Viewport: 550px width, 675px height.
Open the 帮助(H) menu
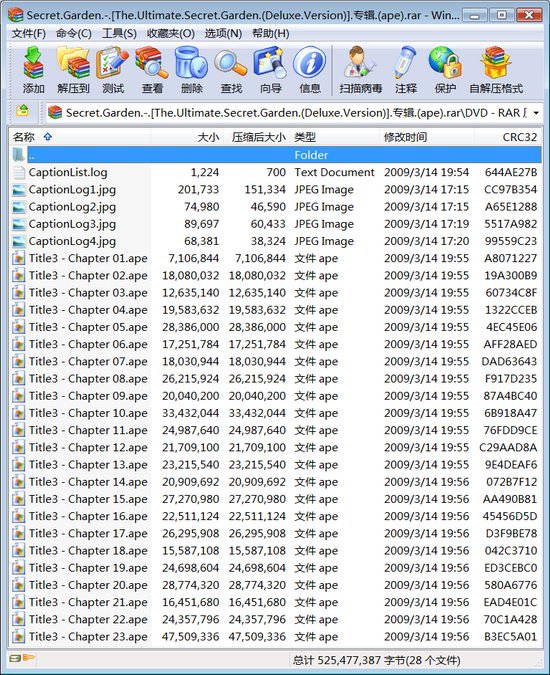[271, 33]
